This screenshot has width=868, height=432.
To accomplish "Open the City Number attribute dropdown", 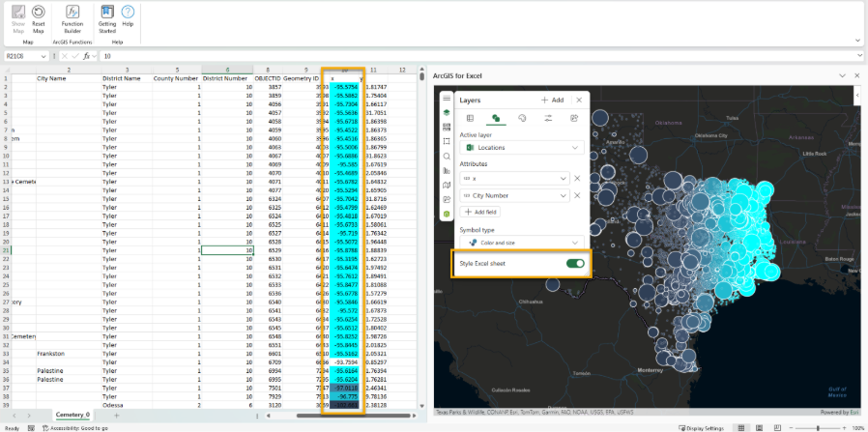I will (x=514, y=195).
